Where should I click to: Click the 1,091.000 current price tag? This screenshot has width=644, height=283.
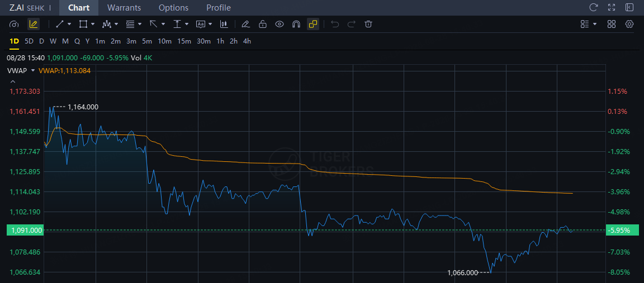pos(25,231)
